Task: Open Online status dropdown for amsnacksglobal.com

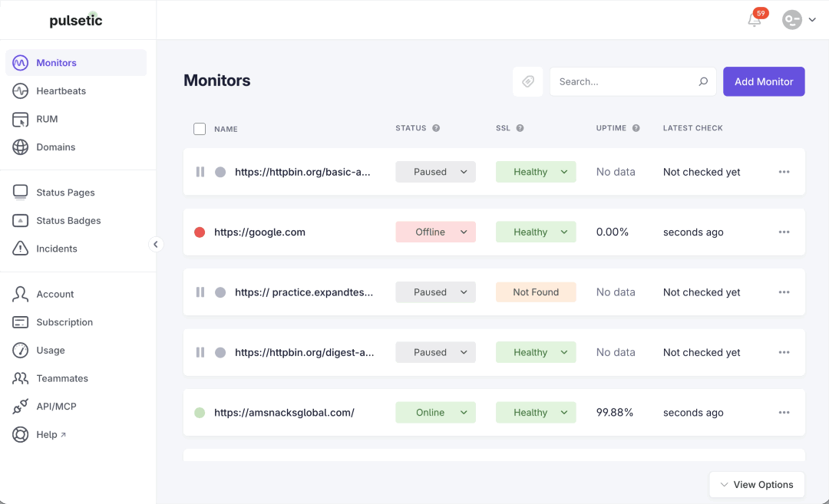Action: 436,413
